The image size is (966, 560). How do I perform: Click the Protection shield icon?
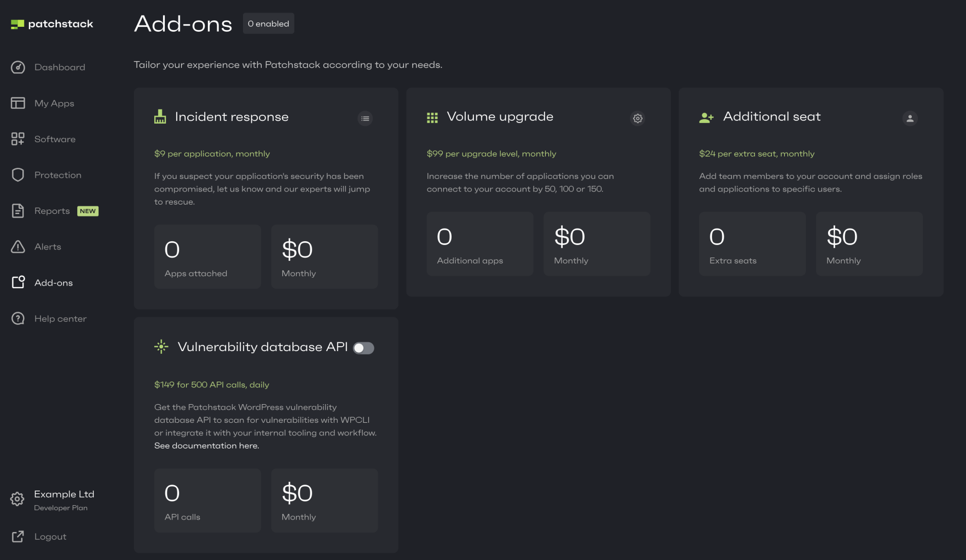click(18, 175)
